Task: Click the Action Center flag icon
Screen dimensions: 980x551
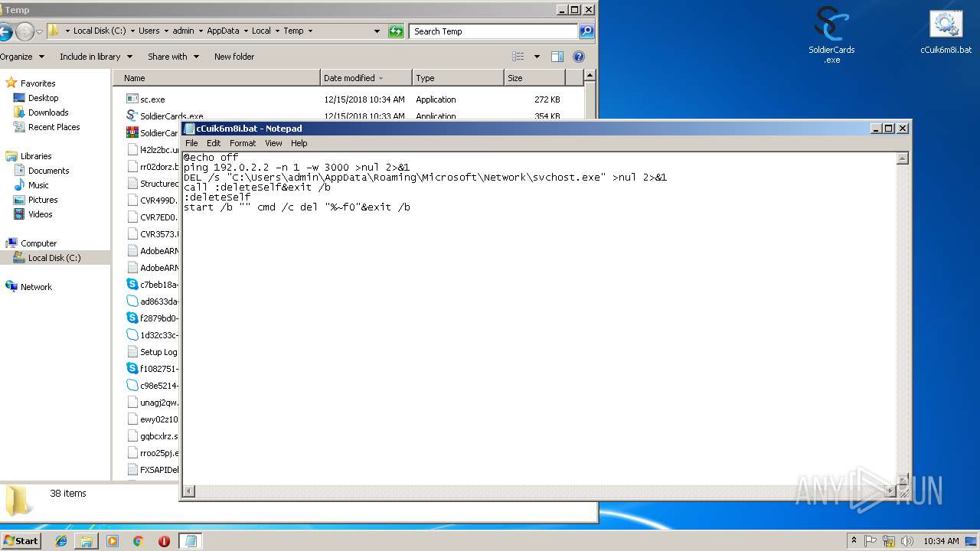Action: coord(871,541)
